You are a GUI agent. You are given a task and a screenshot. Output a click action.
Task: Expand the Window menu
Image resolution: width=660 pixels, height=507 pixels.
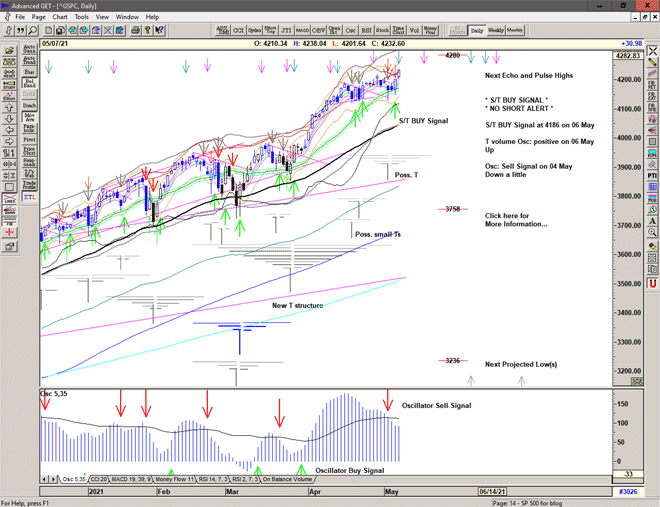127,17
